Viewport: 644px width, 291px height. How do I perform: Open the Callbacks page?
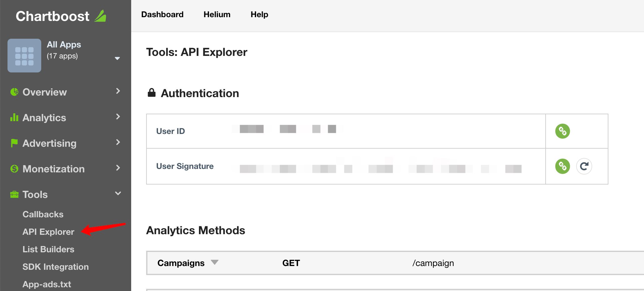coord(43,214)
